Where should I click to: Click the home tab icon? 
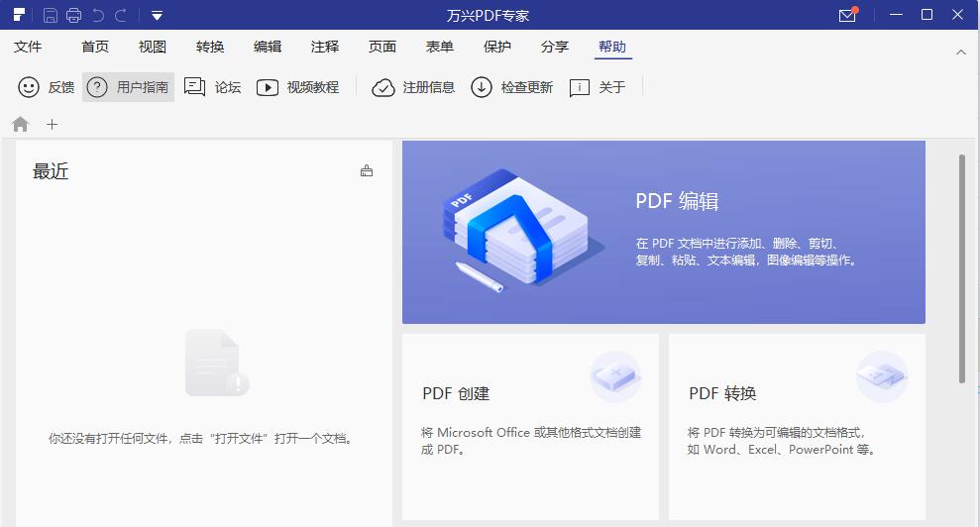pyautogui.click(x=20, y=124)
